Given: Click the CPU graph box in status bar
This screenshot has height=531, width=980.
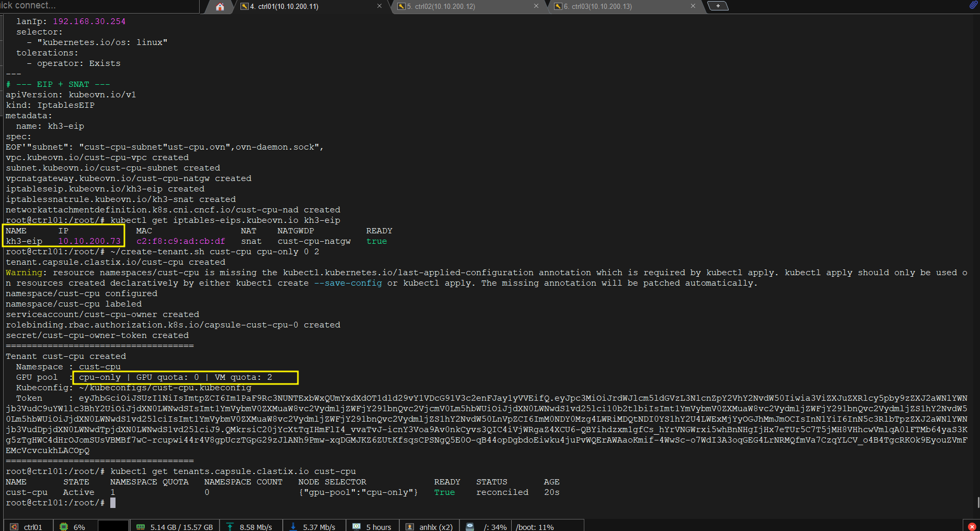Looking at the screenshot, I should coord(113,526).
